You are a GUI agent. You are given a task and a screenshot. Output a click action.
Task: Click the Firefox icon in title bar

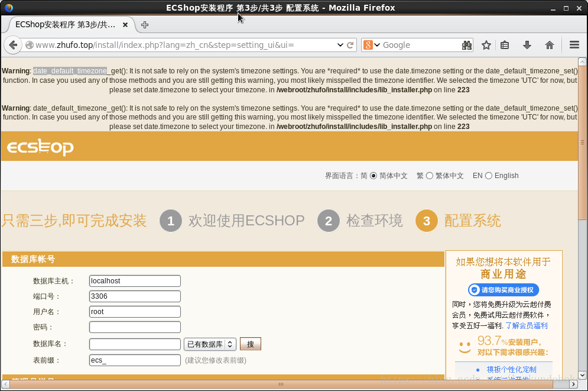coord(9,8)
